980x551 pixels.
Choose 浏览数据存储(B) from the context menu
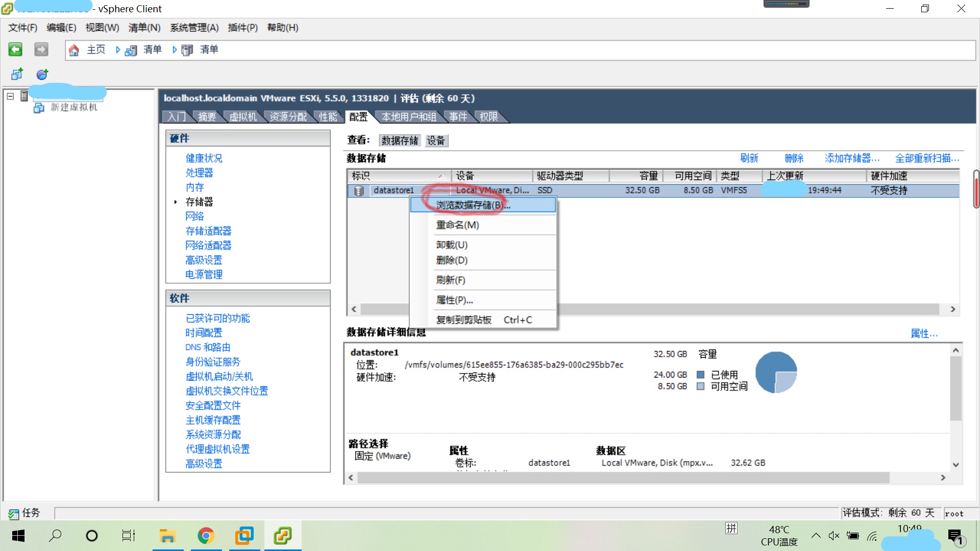[473, 205]
